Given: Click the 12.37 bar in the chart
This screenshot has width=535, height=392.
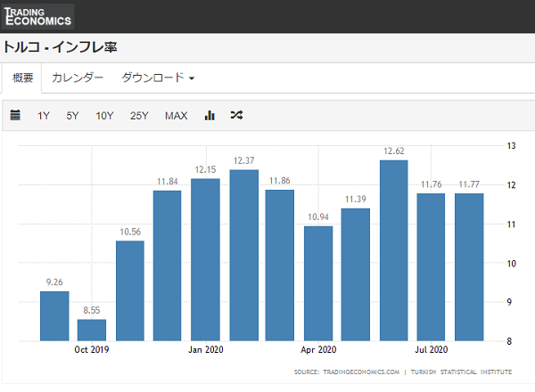Looking at the screenshot, I should tap(244, 256).
